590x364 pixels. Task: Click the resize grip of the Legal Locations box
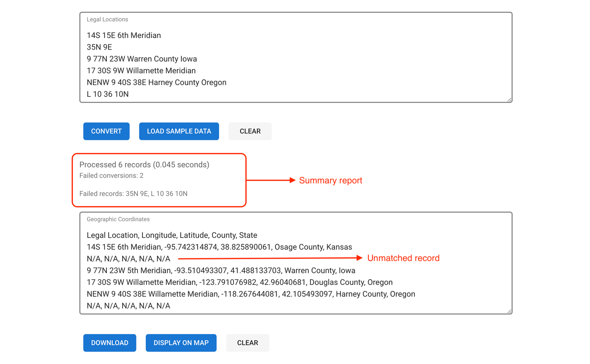510,99
